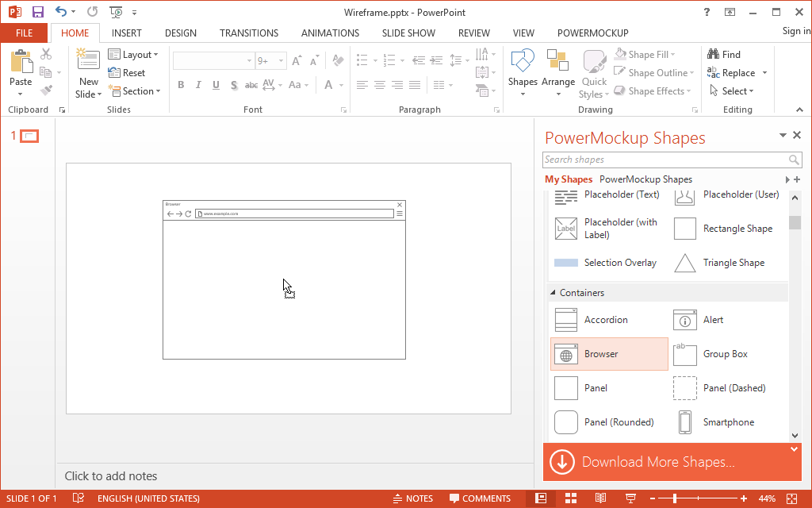812x508 pixels.
Task: Collapse the Containers category
Action: [553, 293]
